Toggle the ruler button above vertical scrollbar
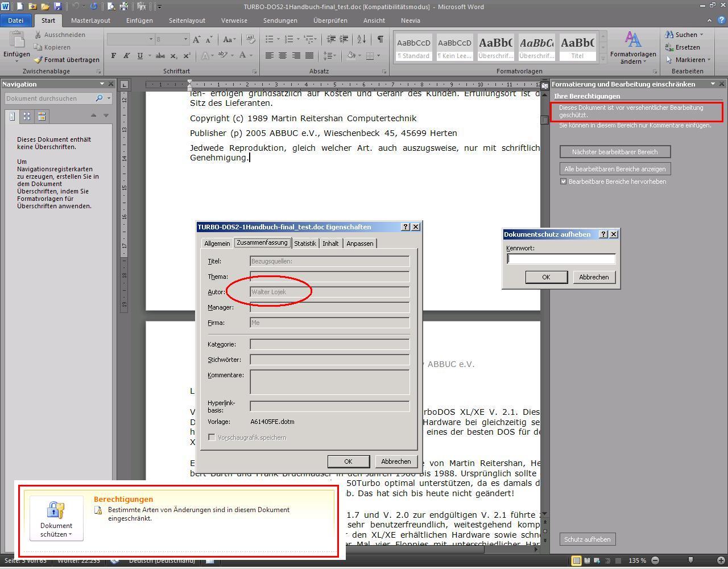This screenshot has height=569, width=728. [x=544, y=86]
